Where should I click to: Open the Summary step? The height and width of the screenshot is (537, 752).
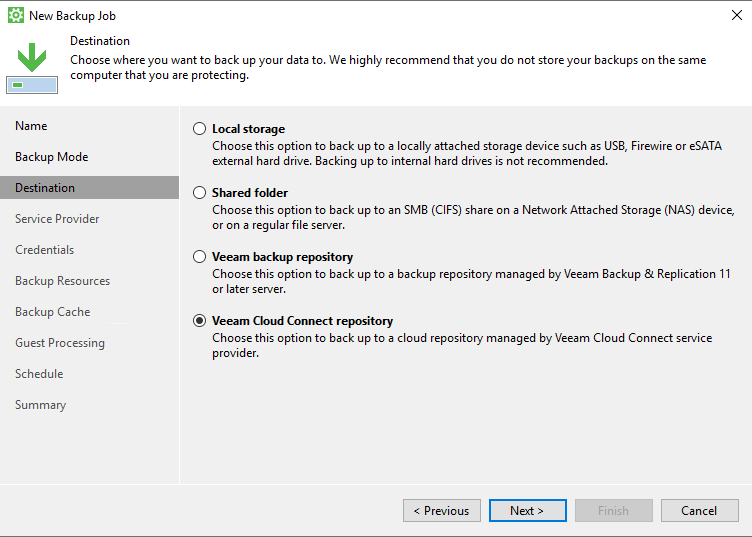click(x=41, y=405)
